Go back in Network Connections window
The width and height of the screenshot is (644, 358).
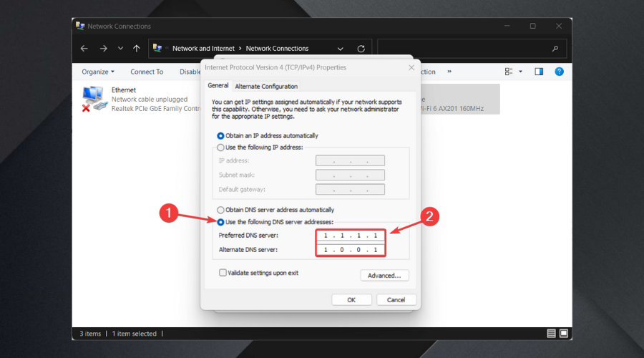(x=84, y=49)
